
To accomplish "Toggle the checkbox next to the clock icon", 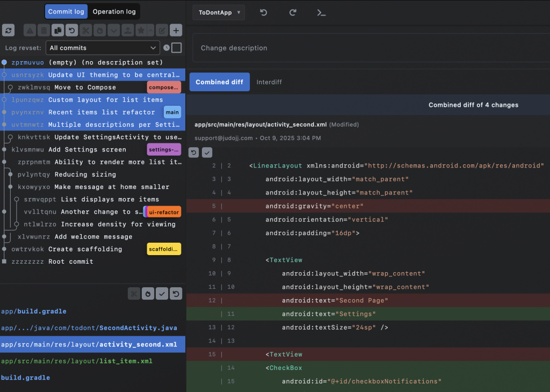I will (x=176, y=48).
